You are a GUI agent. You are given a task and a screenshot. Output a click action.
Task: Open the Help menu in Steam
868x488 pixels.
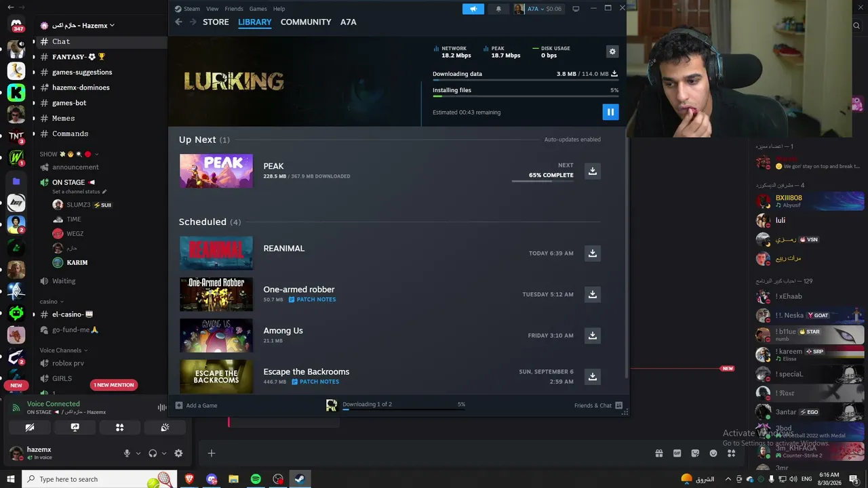pos(279,9)
